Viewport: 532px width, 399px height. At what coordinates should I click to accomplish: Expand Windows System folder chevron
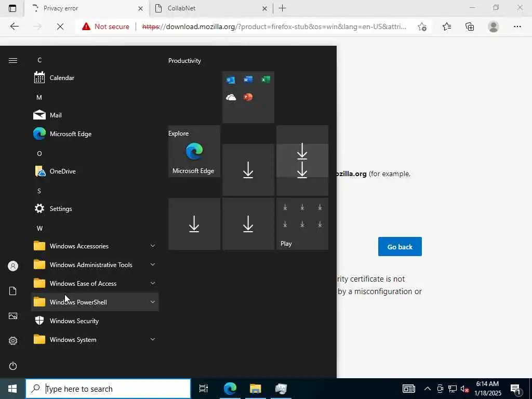coord(153,339)
